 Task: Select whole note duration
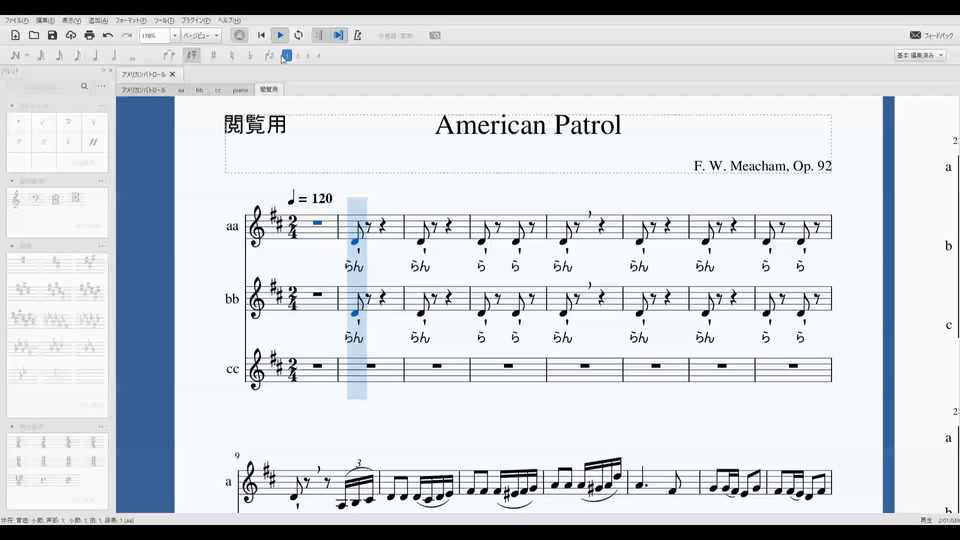[x=132, y=58]
